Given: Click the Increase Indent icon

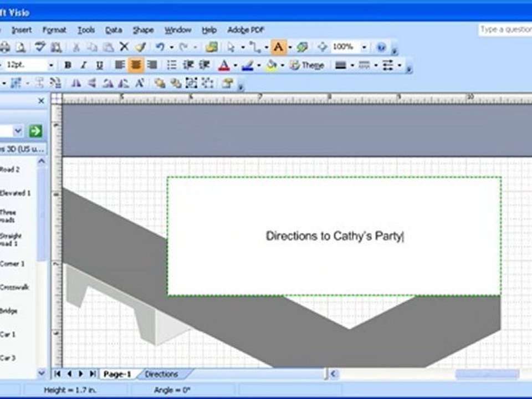Looking at the screenshot, I should click(204, 65).
